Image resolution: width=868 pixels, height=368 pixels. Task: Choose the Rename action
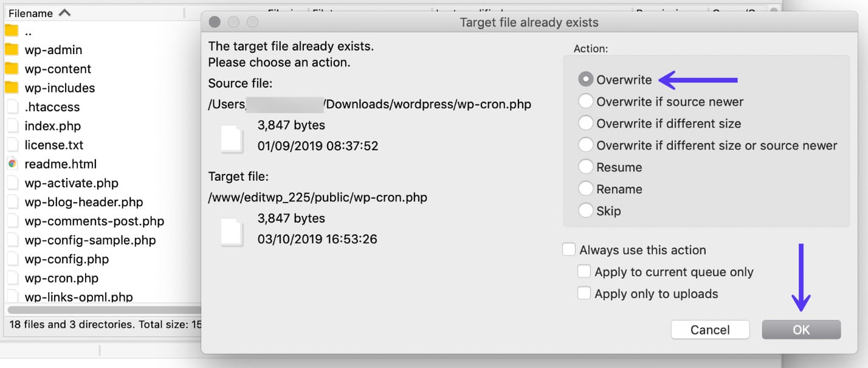[x=585, y=189]
